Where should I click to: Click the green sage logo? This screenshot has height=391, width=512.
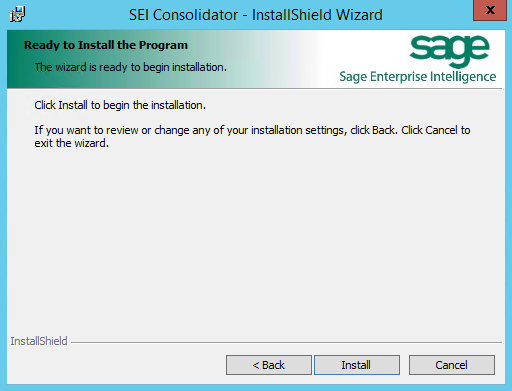coord(449,51)
